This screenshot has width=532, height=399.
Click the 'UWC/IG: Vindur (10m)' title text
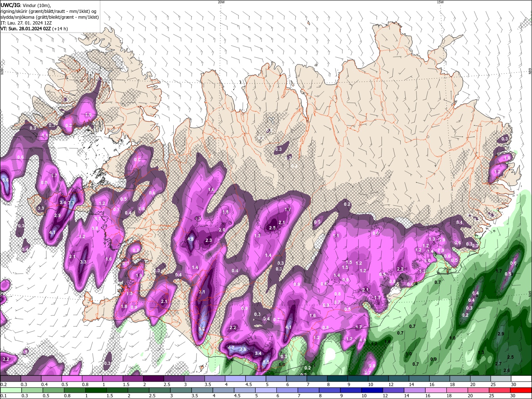[26, 5]
